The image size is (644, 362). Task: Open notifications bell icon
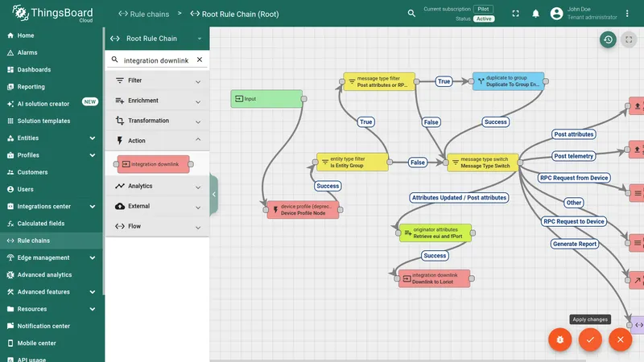(x=535, y=14)
